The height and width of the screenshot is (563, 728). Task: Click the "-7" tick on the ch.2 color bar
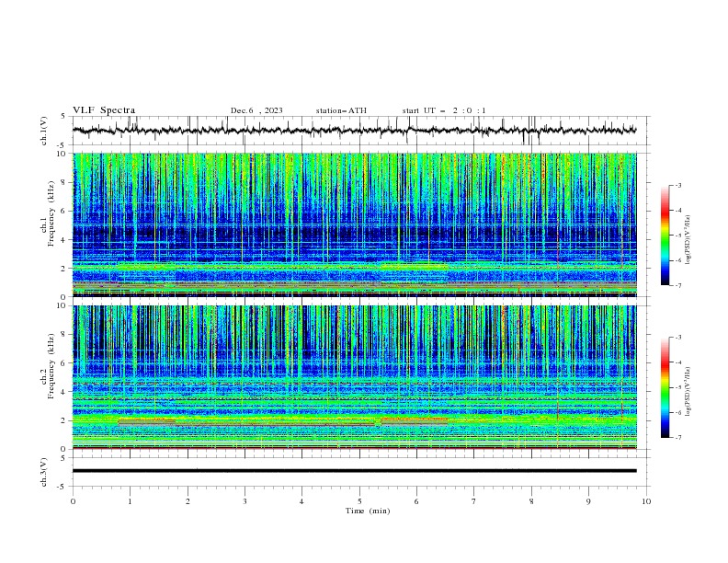pos(677,437)
